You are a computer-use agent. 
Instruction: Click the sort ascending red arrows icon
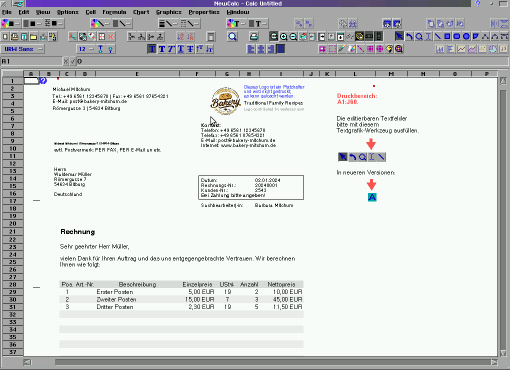point(180,36)
